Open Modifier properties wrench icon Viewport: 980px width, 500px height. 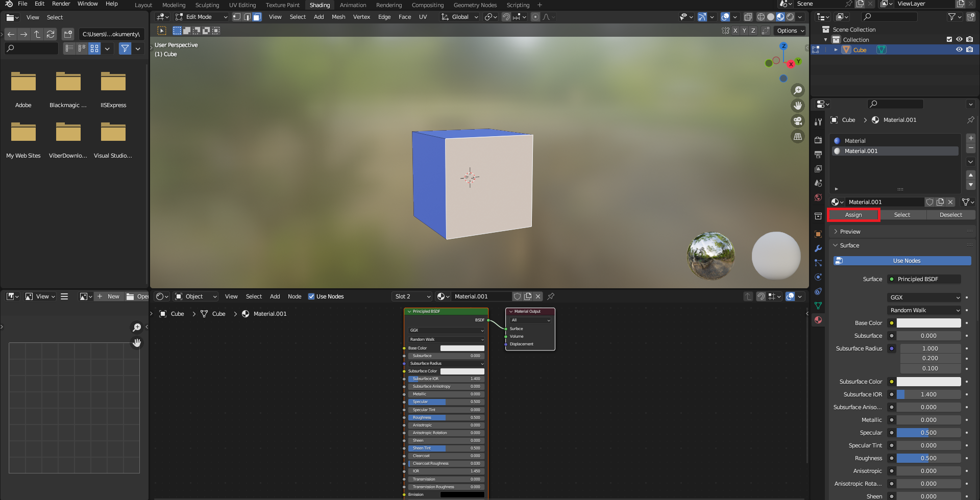pos(818,248)
